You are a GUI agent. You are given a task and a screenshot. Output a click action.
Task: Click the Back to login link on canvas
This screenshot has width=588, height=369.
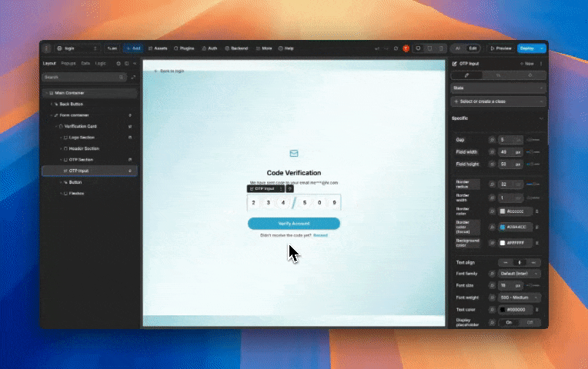pos(169,71)
